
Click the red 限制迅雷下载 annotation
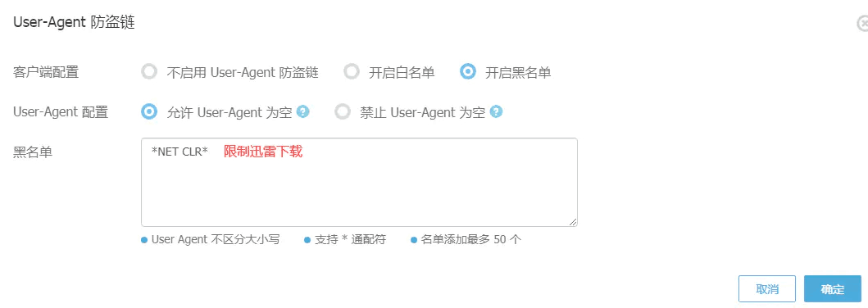coord(263,152)
